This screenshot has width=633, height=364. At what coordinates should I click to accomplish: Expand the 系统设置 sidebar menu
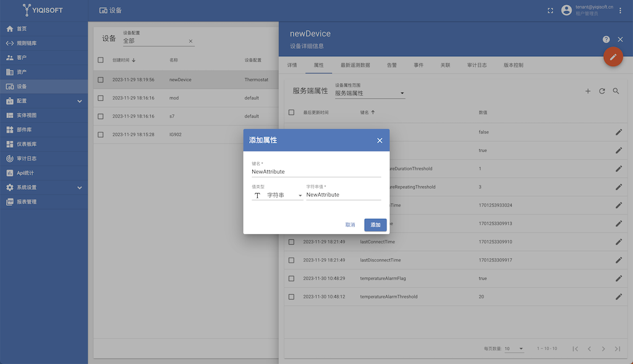point(43,187)
